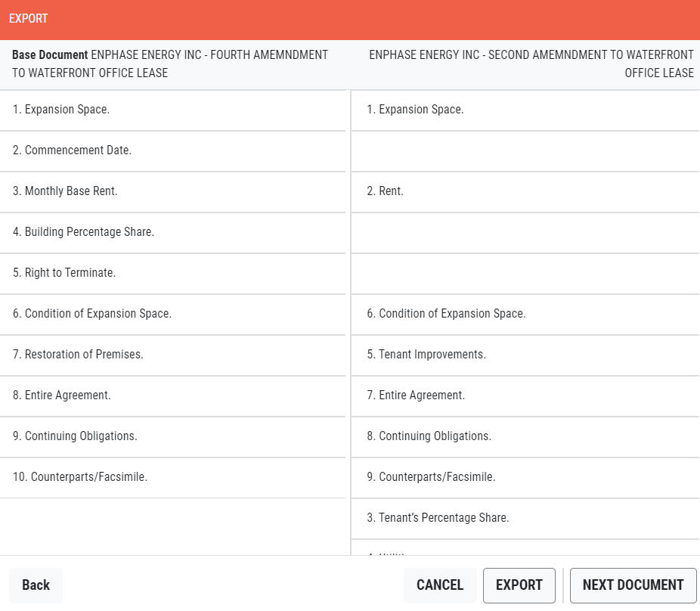
Task: Click the EXPORT title in the header bar
Action: (29, 19)
